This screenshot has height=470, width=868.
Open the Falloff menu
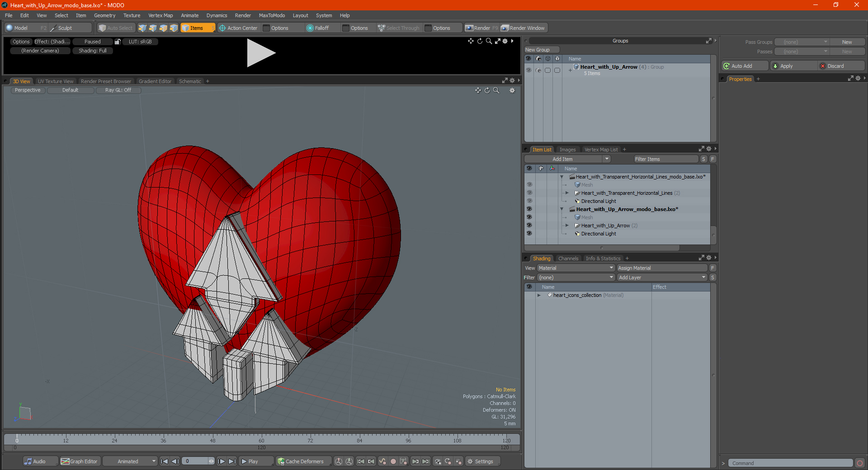point(318,28)
